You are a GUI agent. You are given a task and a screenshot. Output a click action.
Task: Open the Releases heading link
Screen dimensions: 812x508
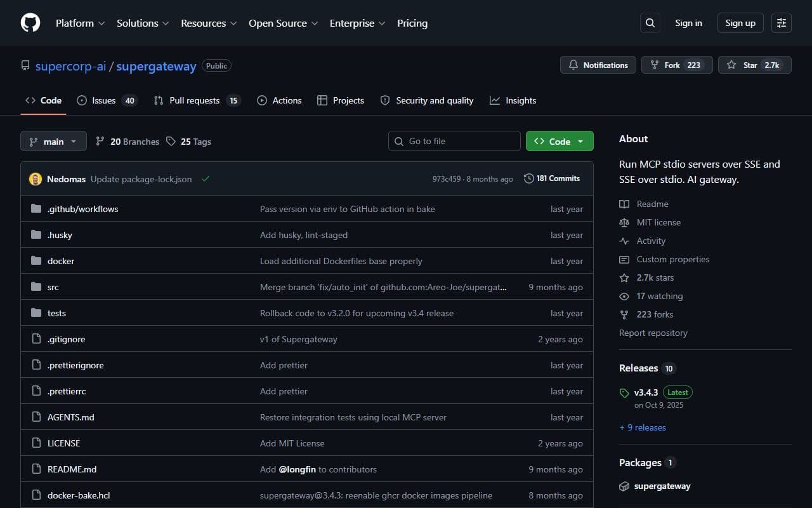coord(647,368)
